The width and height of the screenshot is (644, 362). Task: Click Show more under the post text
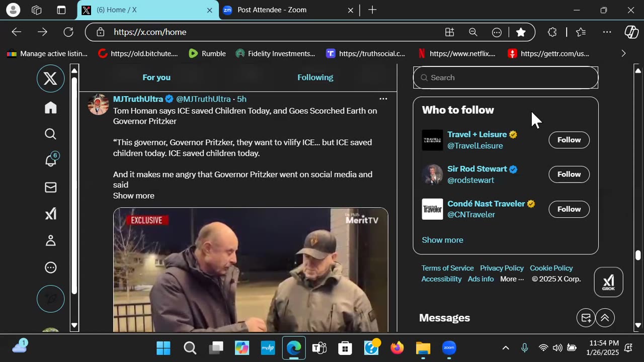[x=133, y=196]
